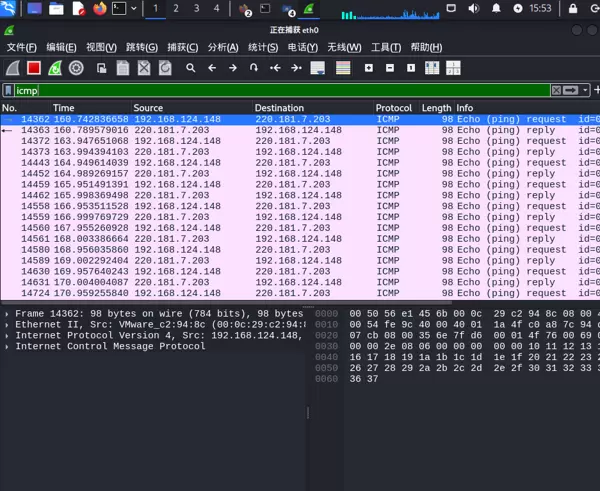Open Firefox from the top panel
Screen dimensions: 600x491
[99, 9]
